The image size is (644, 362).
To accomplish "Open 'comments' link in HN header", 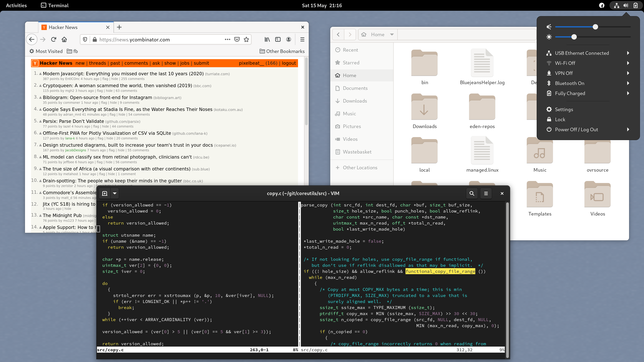I will point(136,63).
